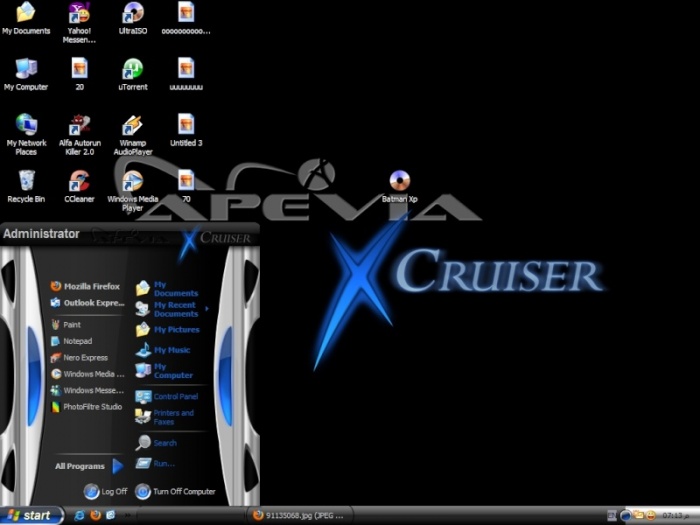Image resolution: width=700 pixels, height=525 pixels.
Task: Click the taskbar clock showing 07:13
Action: 675,516
